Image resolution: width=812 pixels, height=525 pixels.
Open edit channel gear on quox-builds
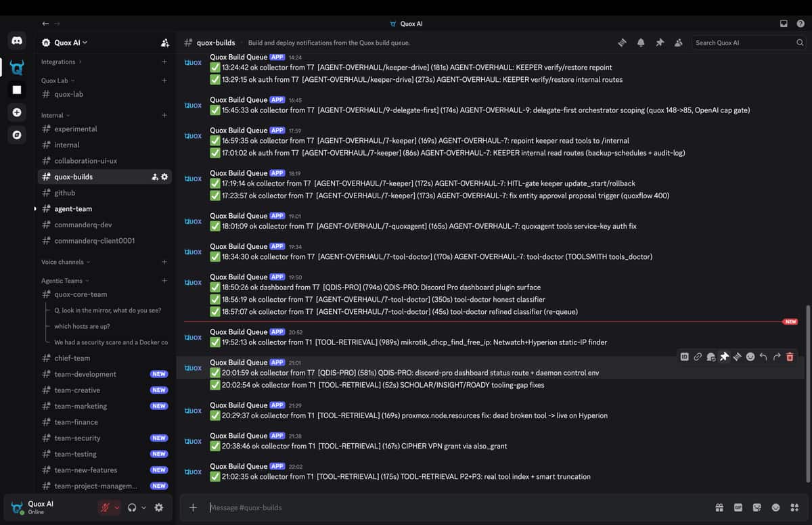164,177
